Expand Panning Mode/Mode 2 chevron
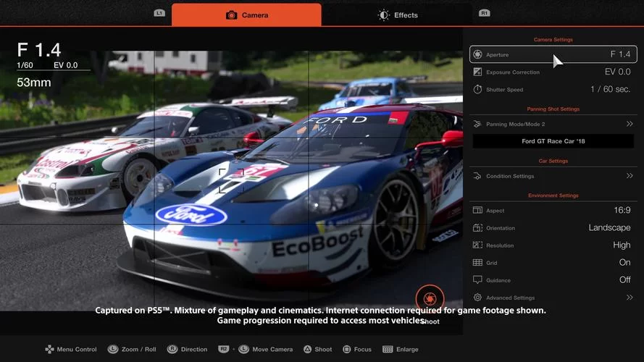 pos(630,124)
